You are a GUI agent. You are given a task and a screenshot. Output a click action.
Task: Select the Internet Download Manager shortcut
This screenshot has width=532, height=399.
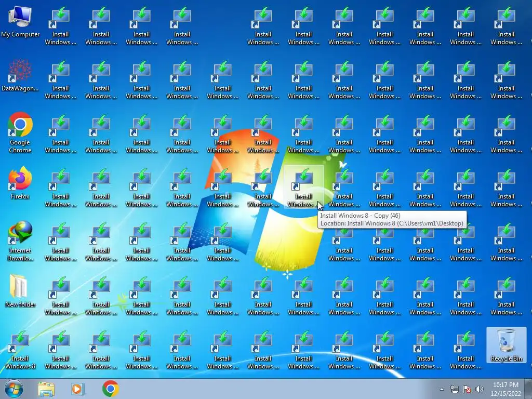(20, 241)
